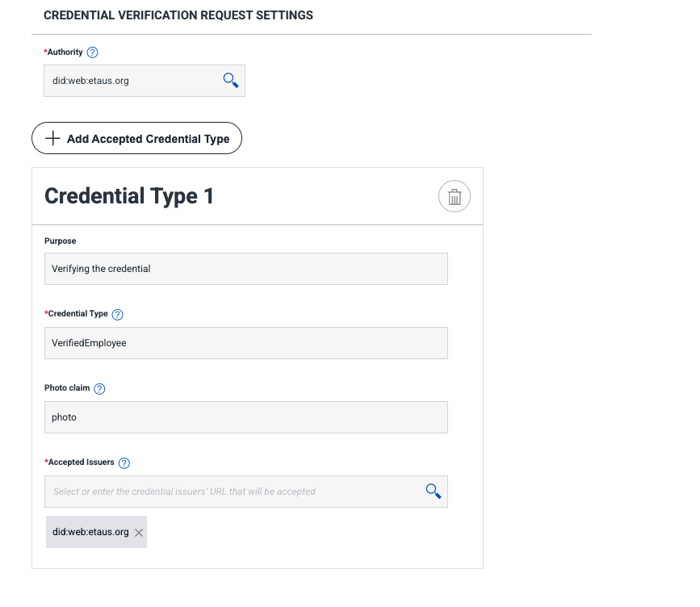Show help for Accepted Issuers
This screenshot has width=700, height=607.
tap(124, 463)
